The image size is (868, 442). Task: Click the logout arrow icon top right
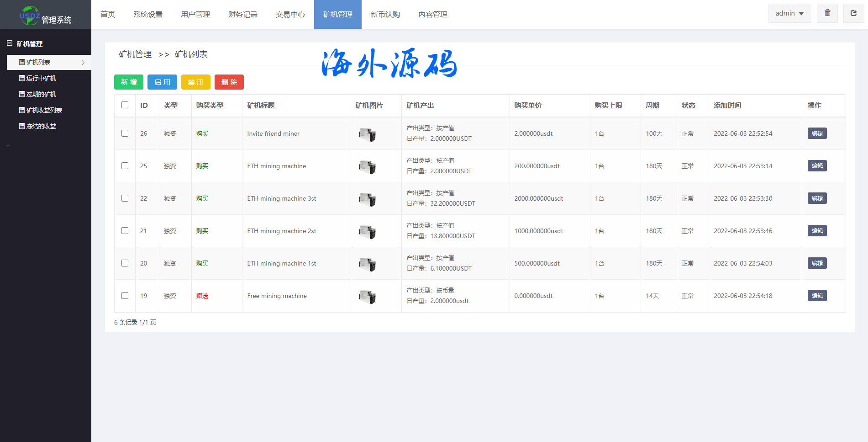click(853, 13)
